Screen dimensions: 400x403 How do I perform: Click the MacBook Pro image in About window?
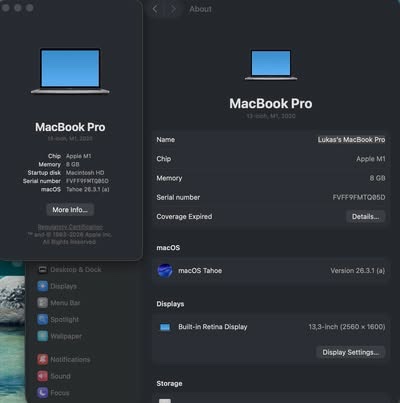click(x=70, y=71)
